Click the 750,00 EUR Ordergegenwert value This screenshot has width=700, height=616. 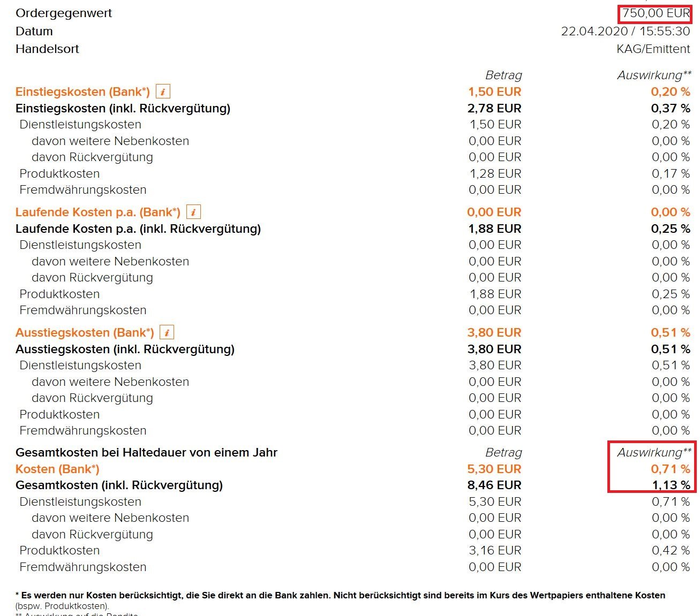tap(656, 13)
